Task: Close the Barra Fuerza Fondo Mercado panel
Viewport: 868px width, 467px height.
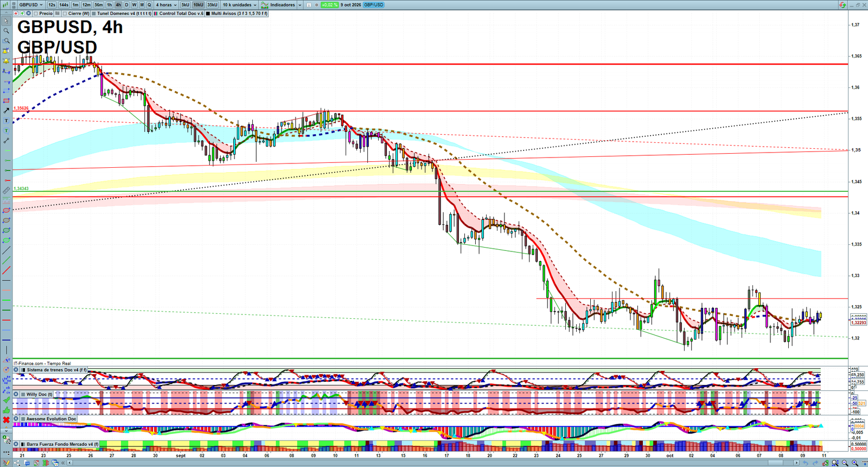Action: (16, 444)
